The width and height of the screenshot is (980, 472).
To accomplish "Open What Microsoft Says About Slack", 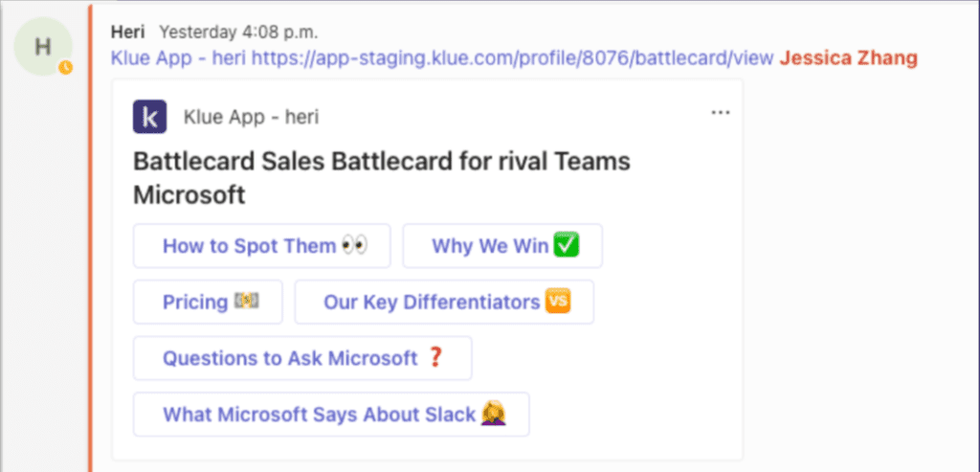I will coord(331,415).
